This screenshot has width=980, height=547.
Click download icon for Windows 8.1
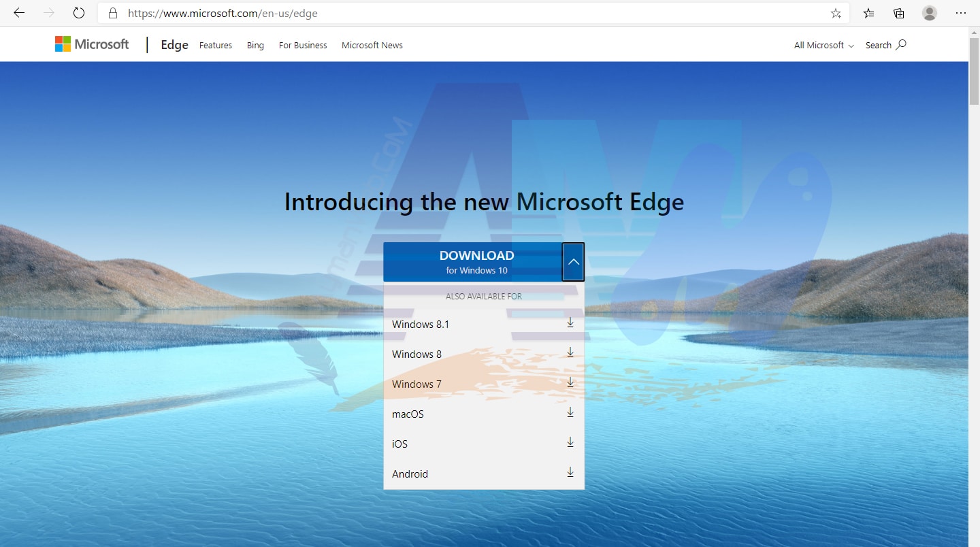pyautogui.click(x=570, y=322)
